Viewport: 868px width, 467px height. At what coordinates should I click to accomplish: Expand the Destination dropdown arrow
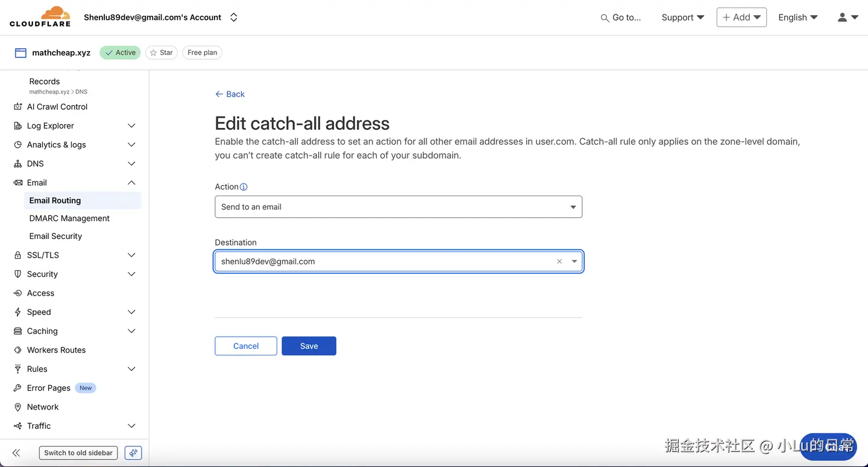click(x=574, y=261)
